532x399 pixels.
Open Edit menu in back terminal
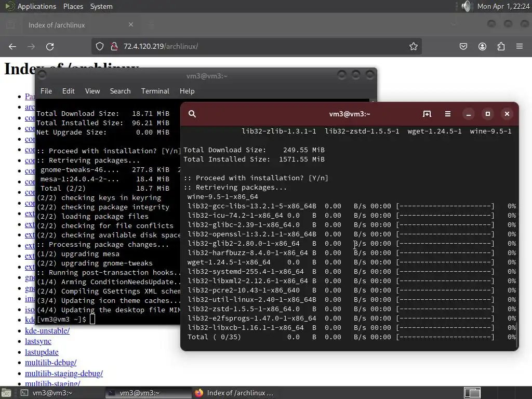(68, 91)
